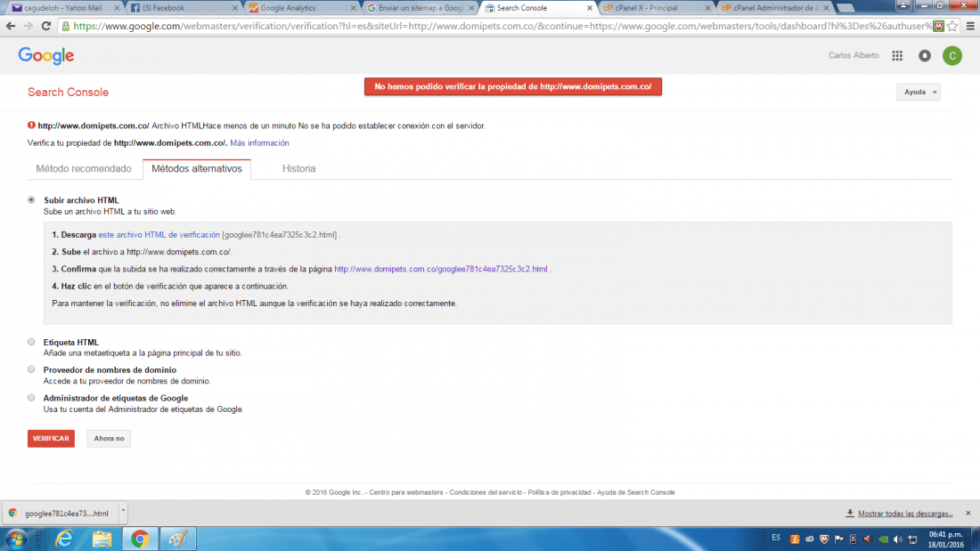Launch Internet Explorer from taskbar
The image size is (980, 551).
64,539
